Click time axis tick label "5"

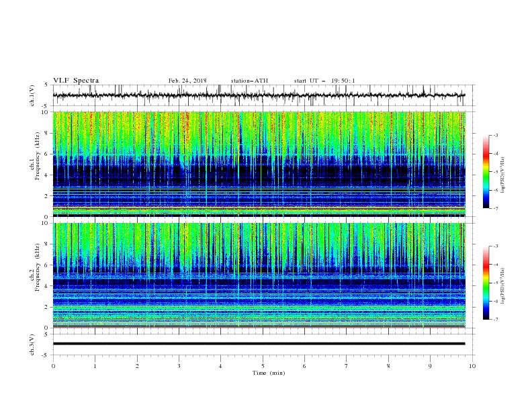coord(263,366)
